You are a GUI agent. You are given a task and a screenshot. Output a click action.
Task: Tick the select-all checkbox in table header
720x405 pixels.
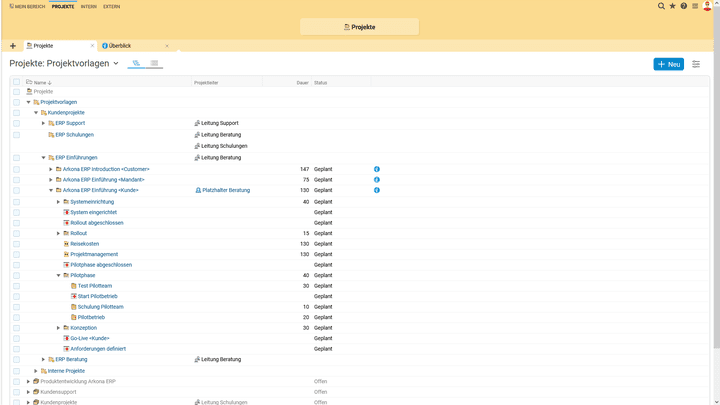pos(16,82)
